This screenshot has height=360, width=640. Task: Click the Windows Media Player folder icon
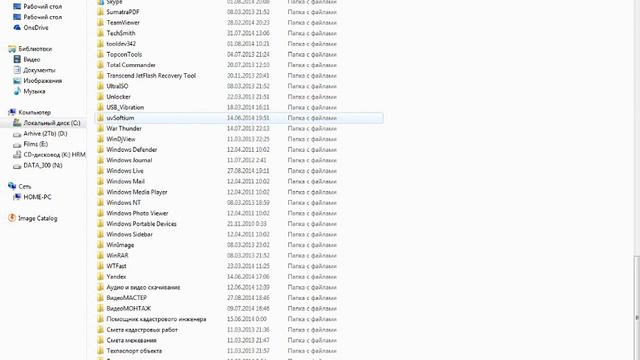pos(100,192)
